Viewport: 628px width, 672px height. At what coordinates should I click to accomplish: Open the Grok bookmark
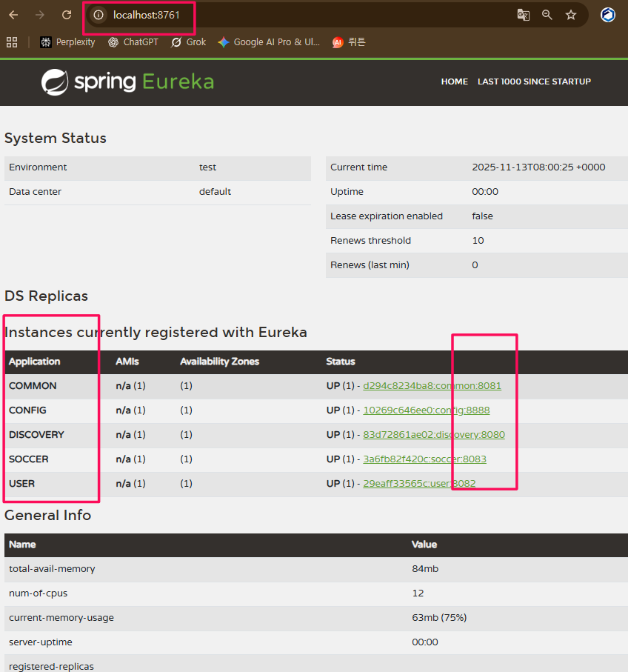point(189,42)
